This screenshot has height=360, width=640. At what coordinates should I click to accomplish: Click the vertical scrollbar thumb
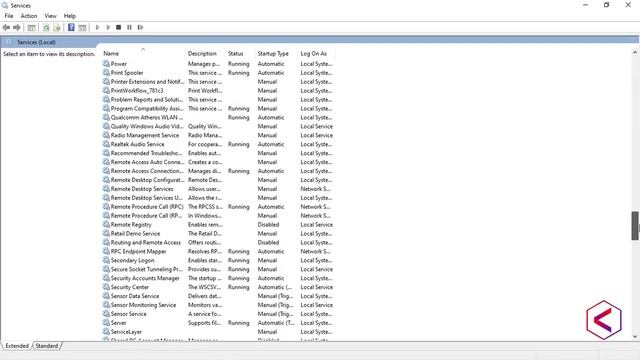coord(635,225)
